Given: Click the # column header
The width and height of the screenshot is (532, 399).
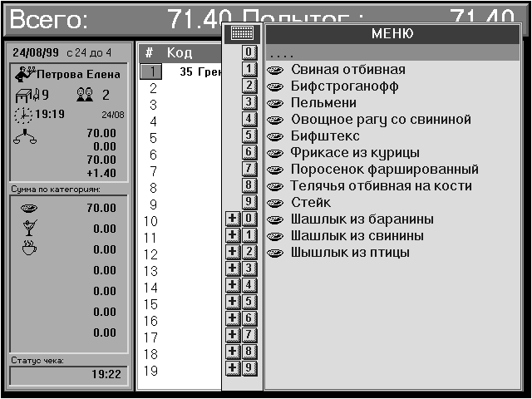Looking at the screenshot, I should (149, 53).
